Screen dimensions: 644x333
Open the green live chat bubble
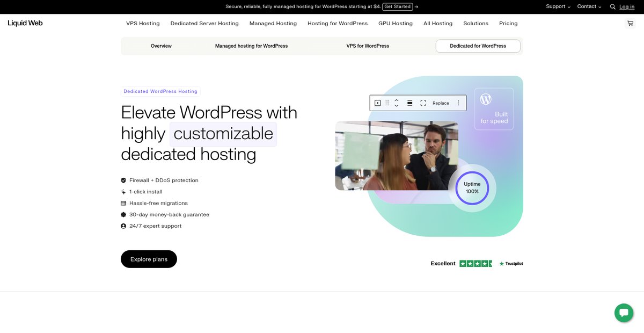tap(624, 313)
